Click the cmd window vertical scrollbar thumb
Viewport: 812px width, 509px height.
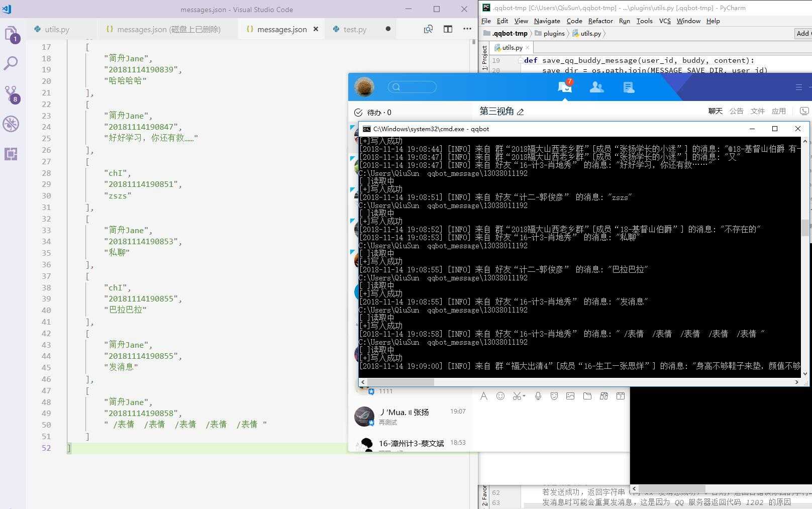(x=804, y=228)
